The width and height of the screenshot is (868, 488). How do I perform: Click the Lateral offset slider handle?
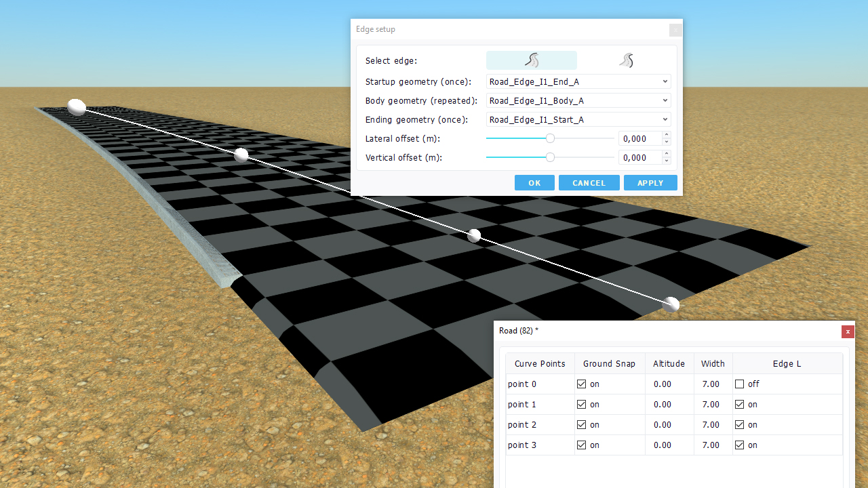tap(550, 138)
